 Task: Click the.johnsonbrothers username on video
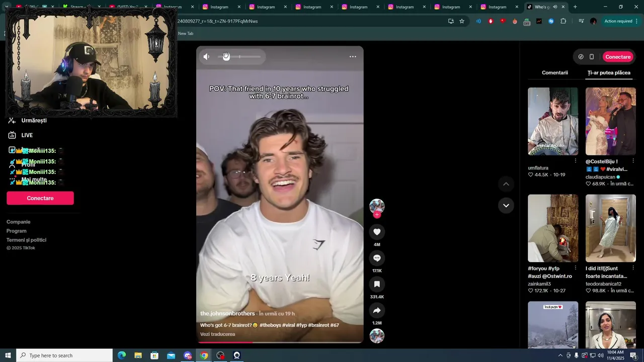pos(227,314)
